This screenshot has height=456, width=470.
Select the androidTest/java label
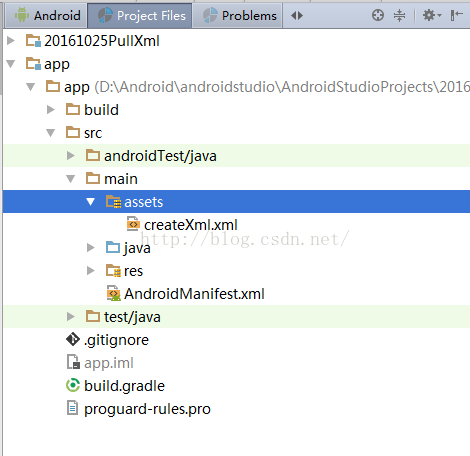pos(160,157)
